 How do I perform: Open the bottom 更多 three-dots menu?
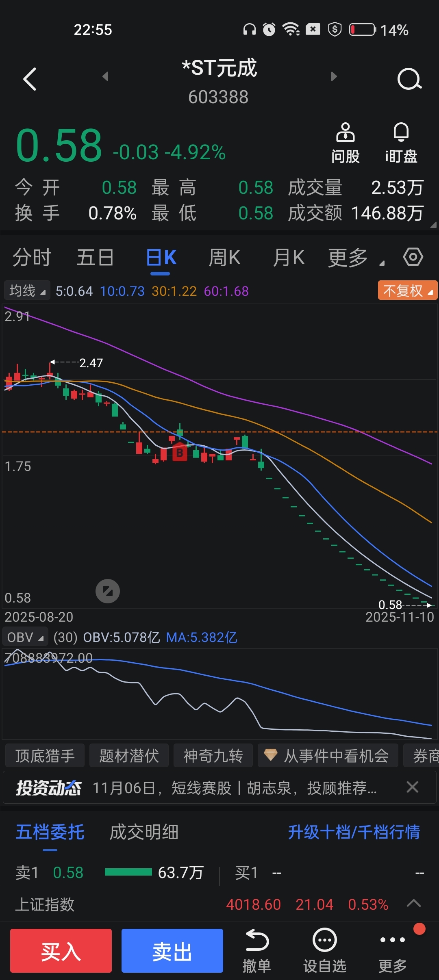click(x=393, y=951)
